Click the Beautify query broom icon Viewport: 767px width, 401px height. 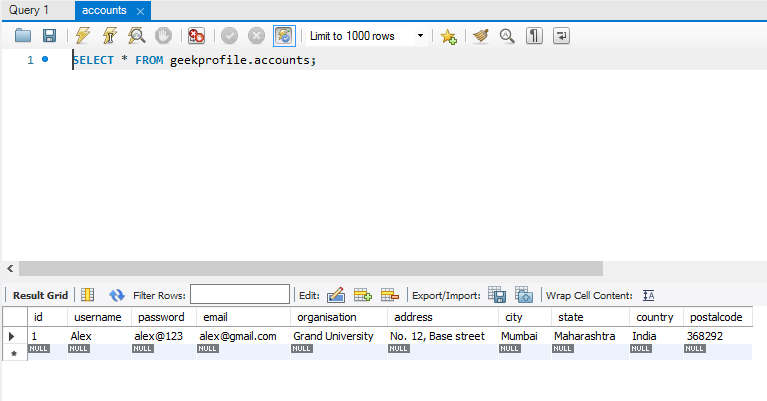tap(480, 36)
